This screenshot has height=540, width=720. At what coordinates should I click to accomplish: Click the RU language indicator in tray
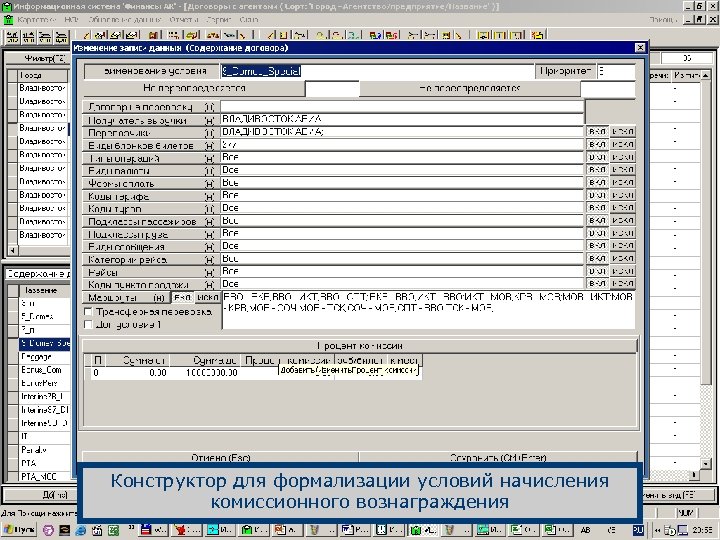coord(638,530)
